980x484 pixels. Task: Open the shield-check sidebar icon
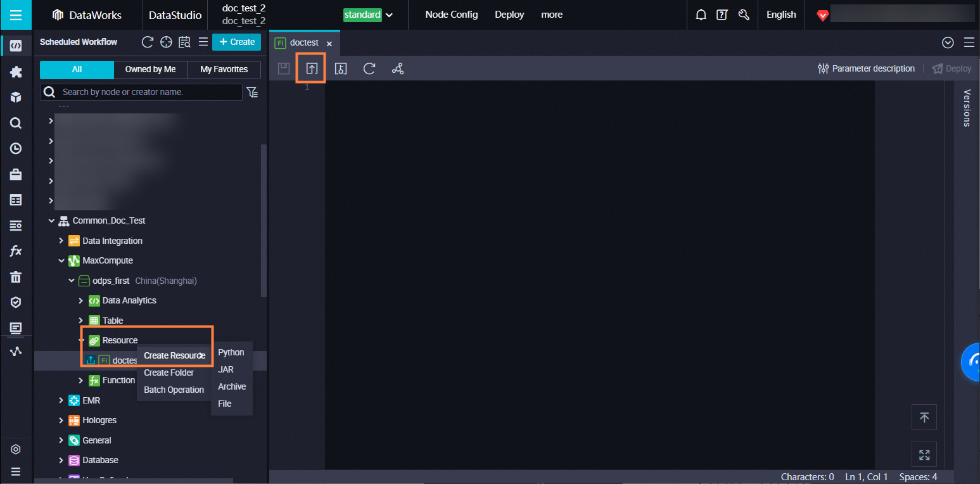click(16, 302)
